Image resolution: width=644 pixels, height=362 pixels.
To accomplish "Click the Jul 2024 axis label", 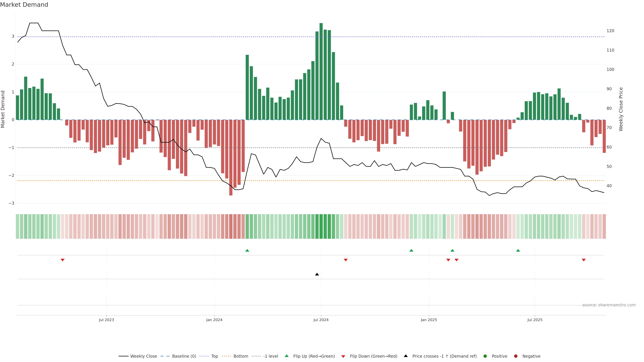I will pyautogui.click(x=321, y=320).
